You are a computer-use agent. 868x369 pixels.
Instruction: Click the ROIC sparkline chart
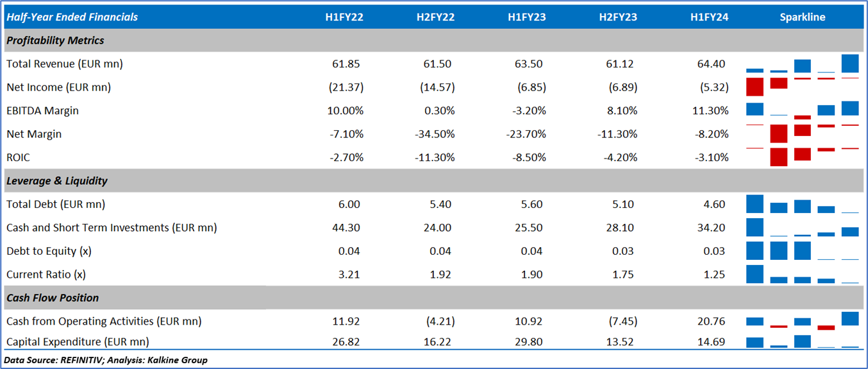coord(803,157)
